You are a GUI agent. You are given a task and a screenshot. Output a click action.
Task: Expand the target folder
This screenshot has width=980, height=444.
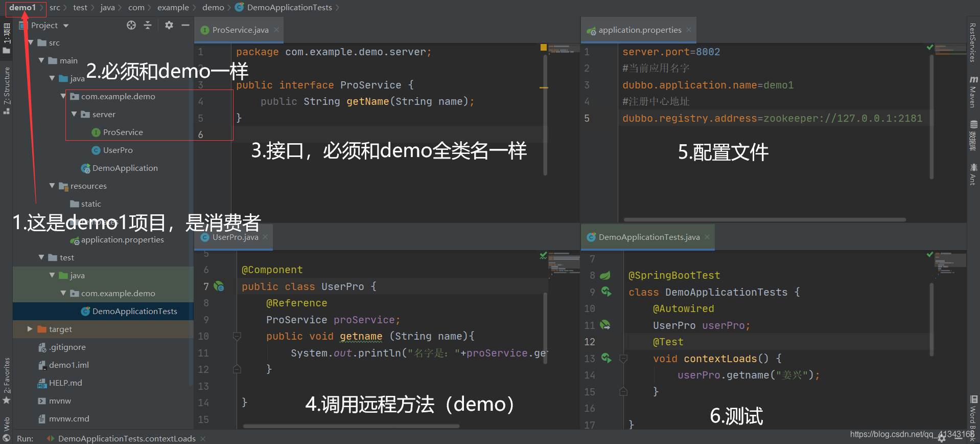[x=30, y=329]
